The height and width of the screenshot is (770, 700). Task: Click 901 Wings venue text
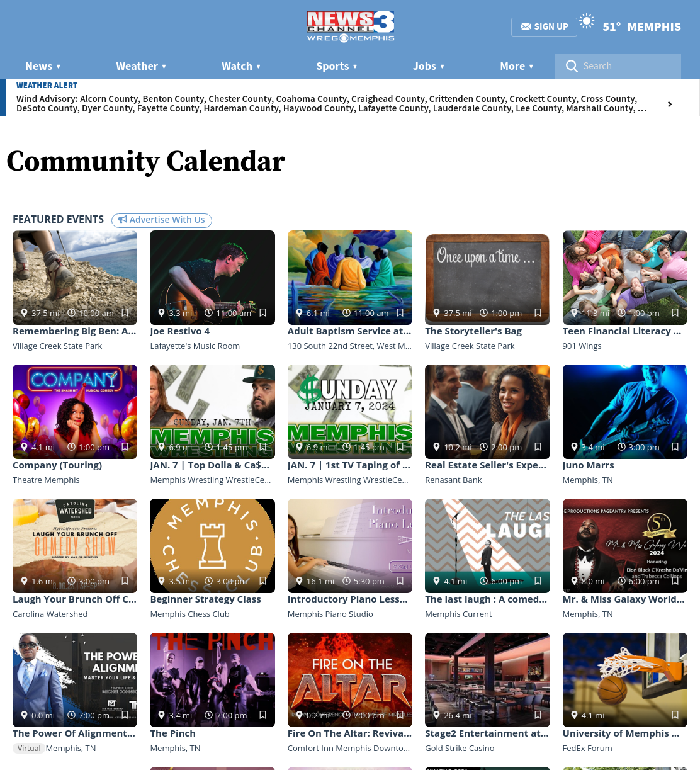click(x=582, y=346)
